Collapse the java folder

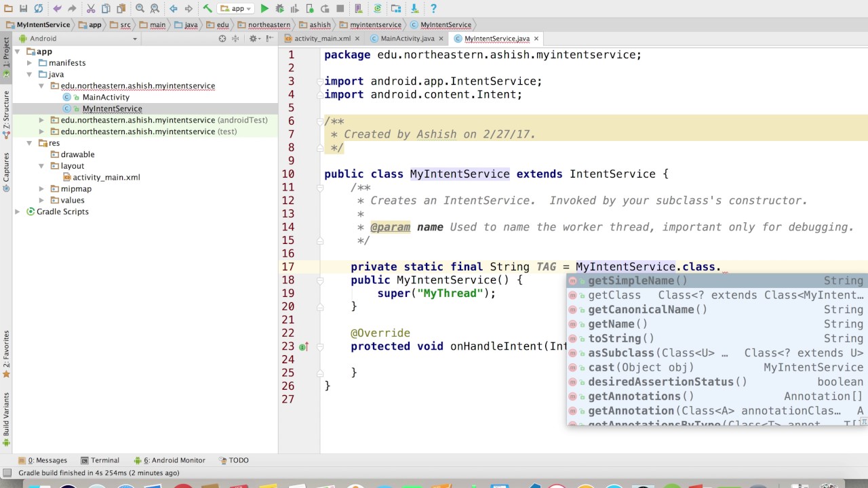pos(31,75)
